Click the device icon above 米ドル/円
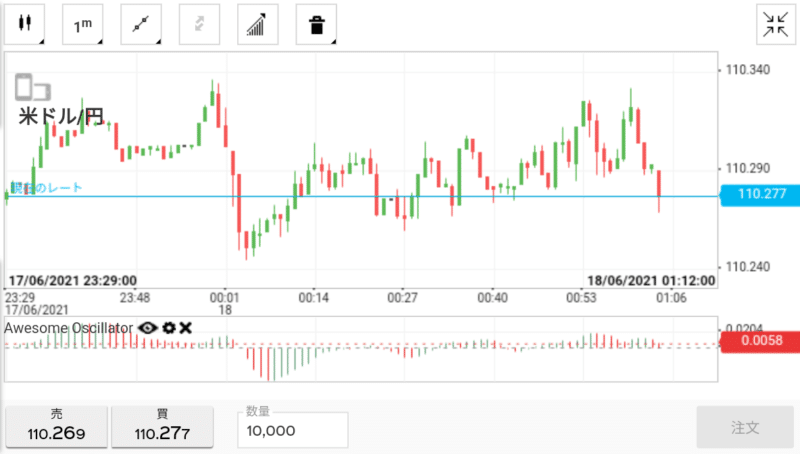The width and height of the screenshot is (800, 454). point(33,87)
